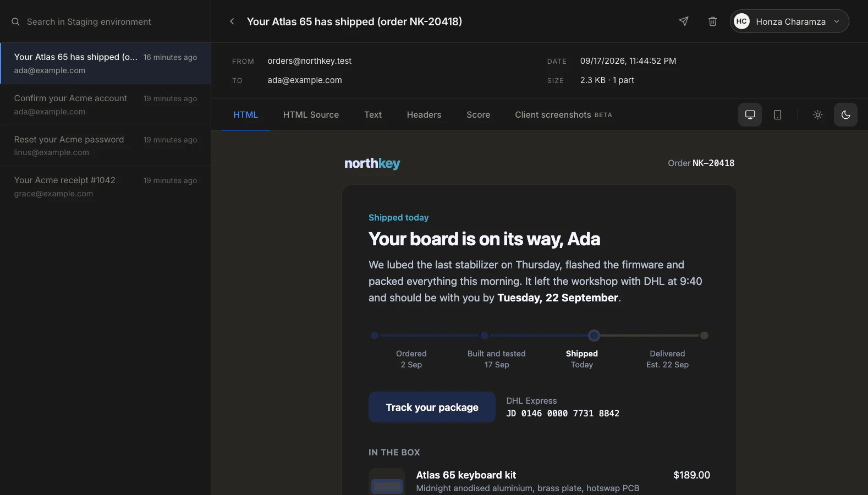Click the Track your package button
The width and height of the screenshot is (868, 495).
click(432, 408)
